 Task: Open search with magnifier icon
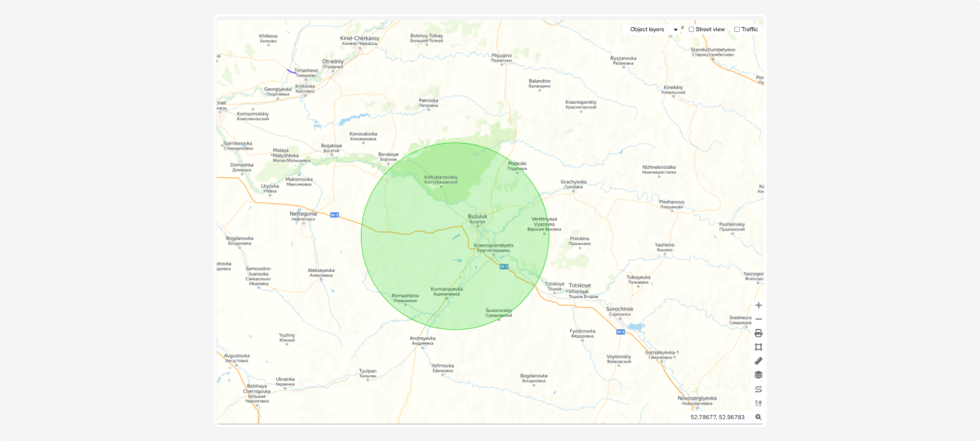(x=758, y=417)
